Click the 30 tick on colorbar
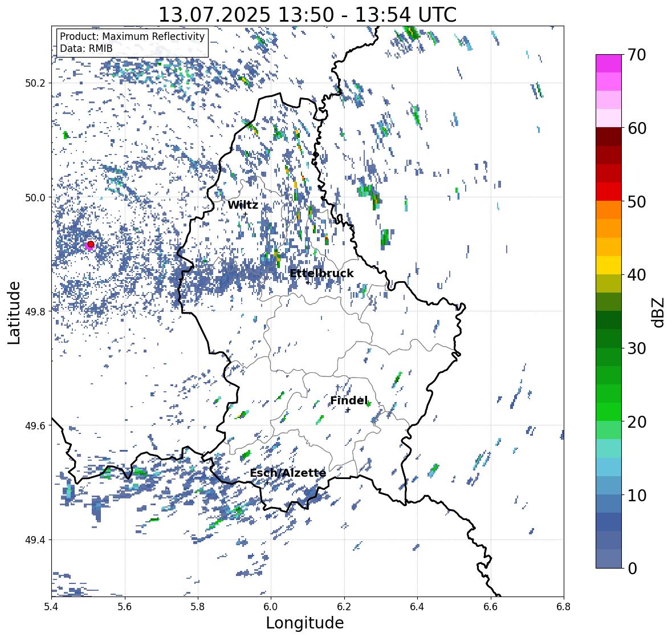The width and height of the screenshot is (672, 637). [x=637, y=348]
